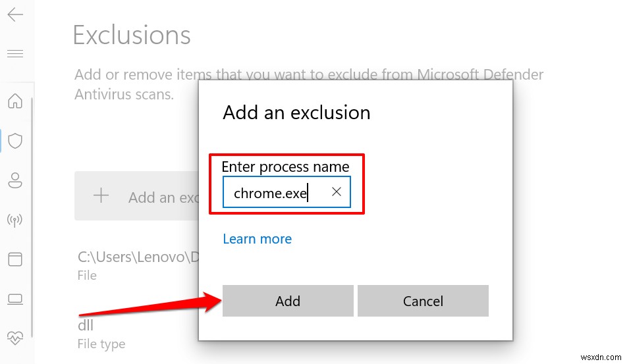Open Firewall & network protection icon

pyautogui.click(x=14, y=220)
